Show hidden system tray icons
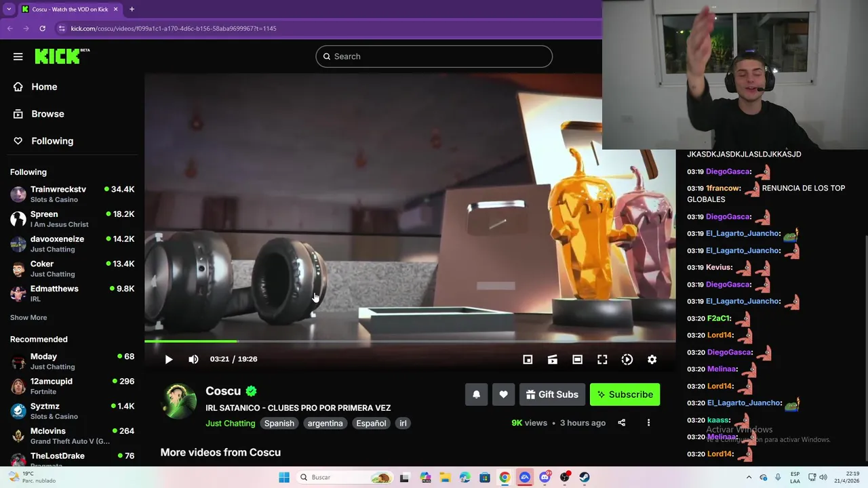Image resolution: width=868 pixels, height=488 pixels. pyautogui.click(x=749, y=477)
